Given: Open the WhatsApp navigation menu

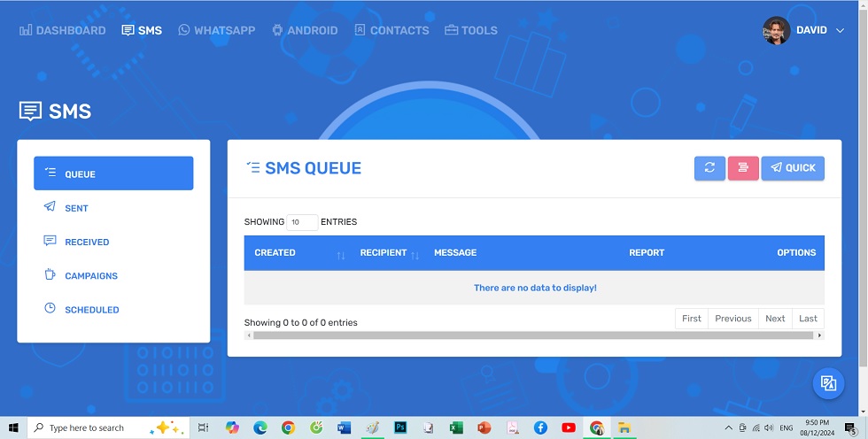Looking at the screenshot, I should (216, 30).
